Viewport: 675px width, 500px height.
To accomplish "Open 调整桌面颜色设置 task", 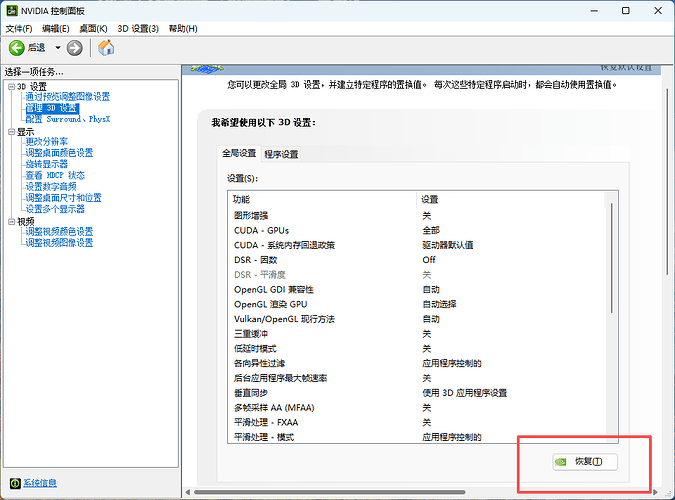I will tap(59, 152).
